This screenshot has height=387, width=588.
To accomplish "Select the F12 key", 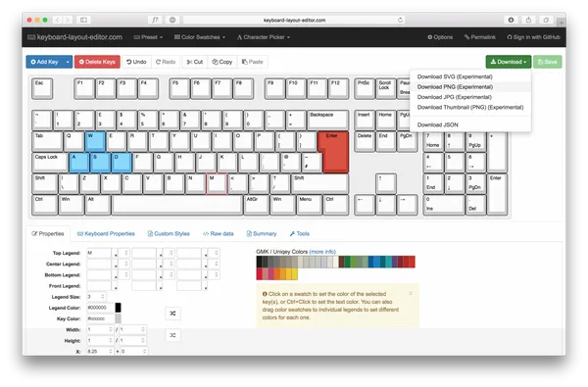I will pos(338,88).
